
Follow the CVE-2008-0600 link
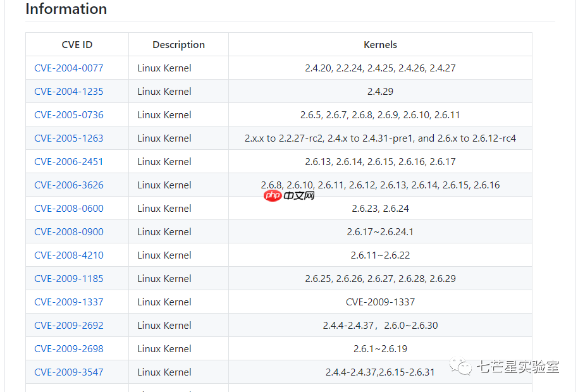click(69, 209)
